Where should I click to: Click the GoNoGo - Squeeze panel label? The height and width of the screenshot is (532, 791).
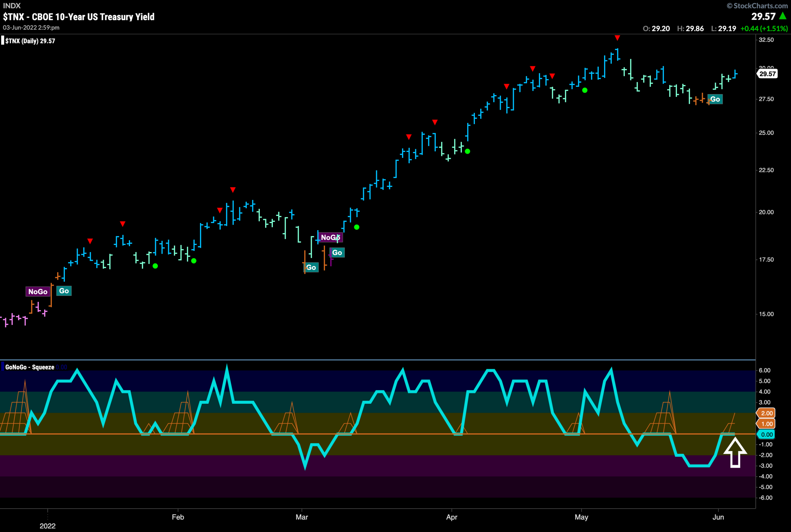pyautogui.click(x=30, y=367)
